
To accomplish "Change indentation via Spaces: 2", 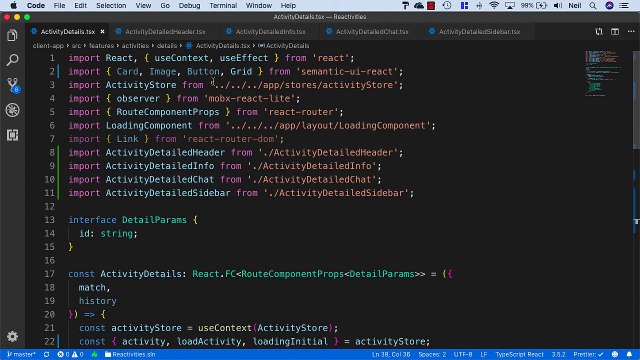I will (x=432, y=354).
